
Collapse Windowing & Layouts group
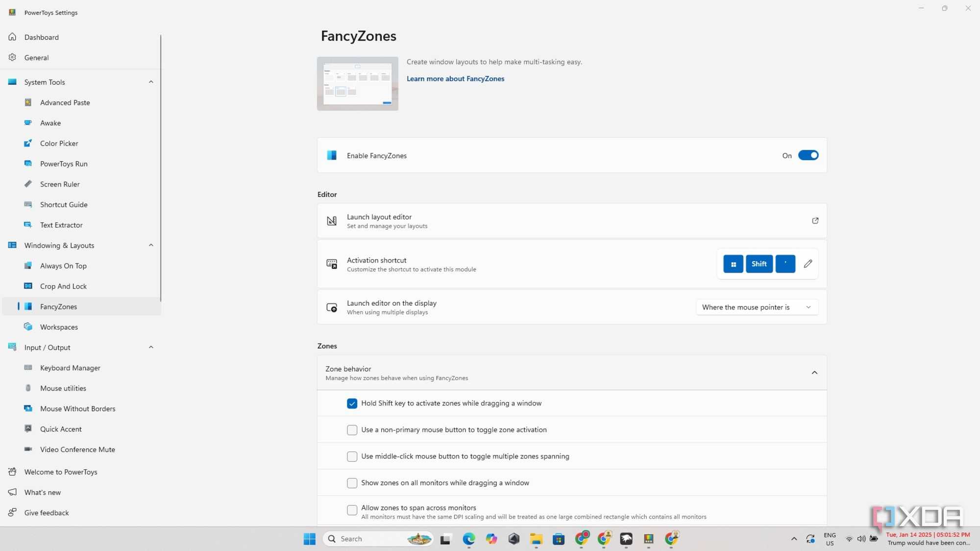click(x=151, y=245)
